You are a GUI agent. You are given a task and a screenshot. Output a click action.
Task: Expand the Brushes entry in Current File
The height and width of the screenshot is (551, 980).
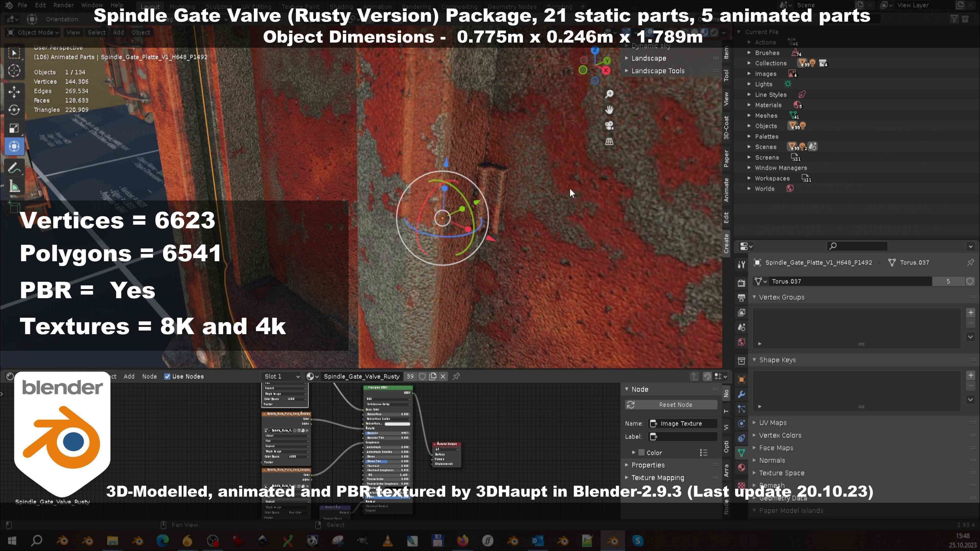749,53
